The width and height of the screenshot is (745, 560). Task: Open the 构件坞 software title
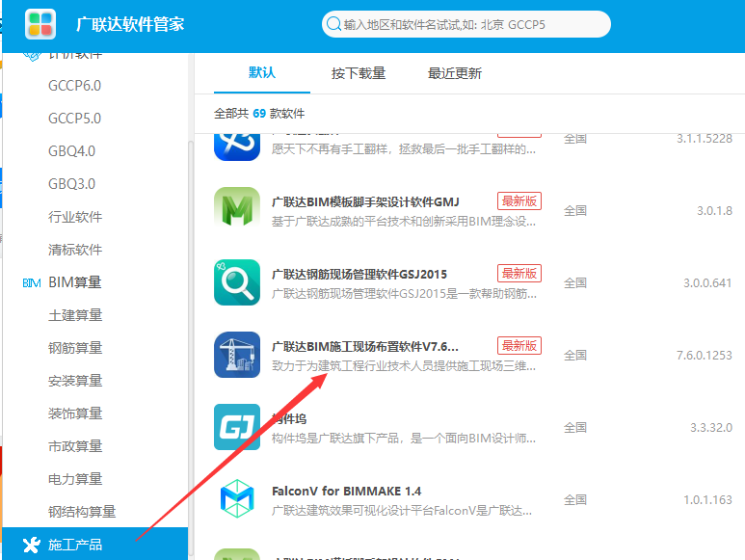click(x=289, y=418)
